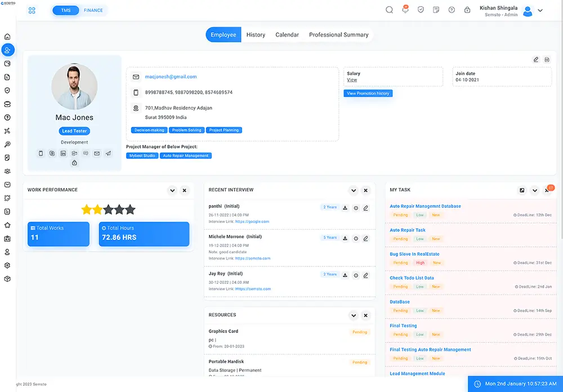
Task: Open the Final Testing Auto Repair Management task
Action: coord(430,350)
